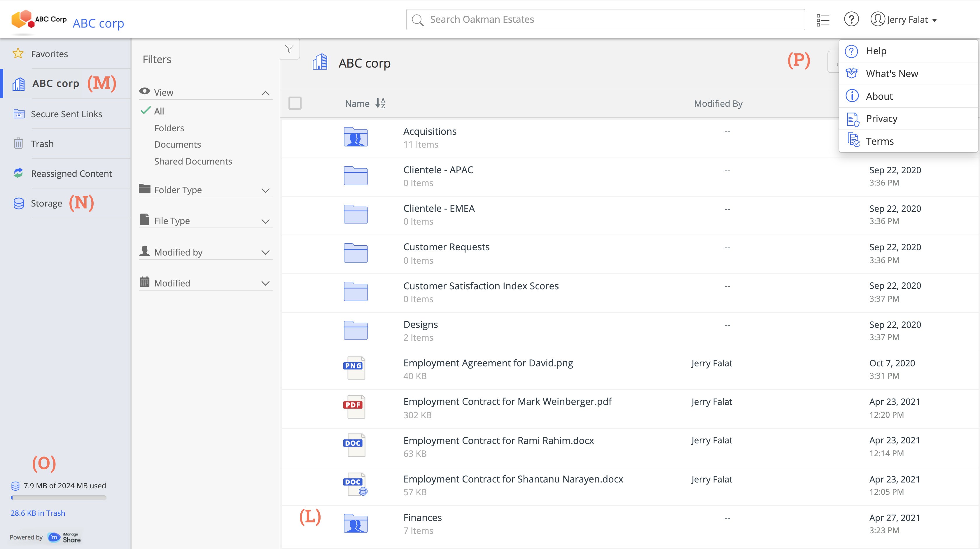Choose What's New from help menu
This screenshot has width=980, height=549.
(x=892, y=74)
